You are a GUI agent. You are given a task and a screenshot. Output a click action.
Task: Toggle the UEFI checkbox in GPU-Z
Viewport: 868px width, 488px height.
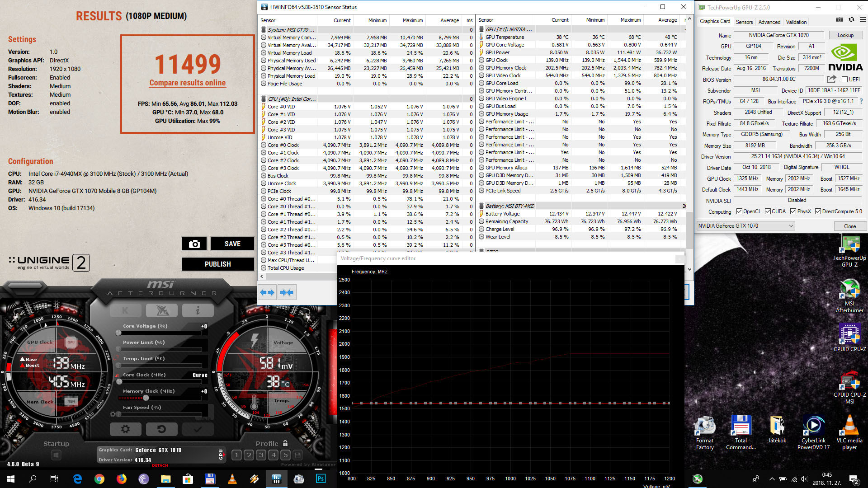[x=844, y=80]
